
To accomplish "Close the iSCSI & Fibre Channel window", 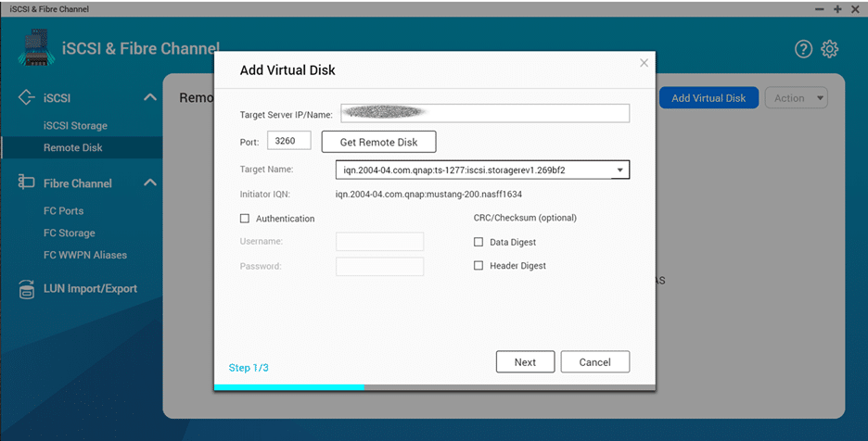I will tap(855, 9).
